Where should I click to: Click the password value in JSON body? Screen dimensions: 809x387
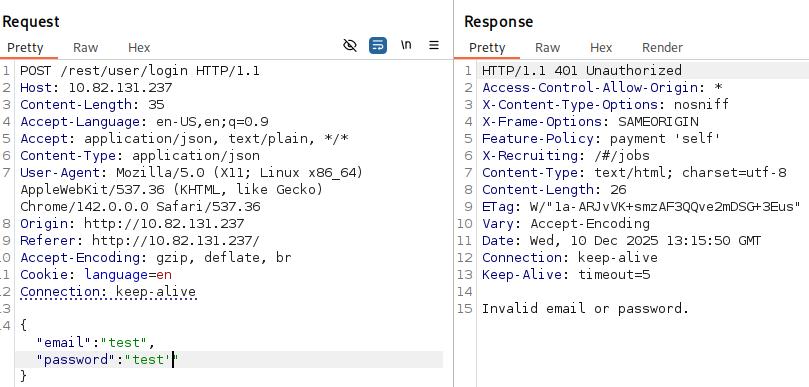(x=151, y=360)
